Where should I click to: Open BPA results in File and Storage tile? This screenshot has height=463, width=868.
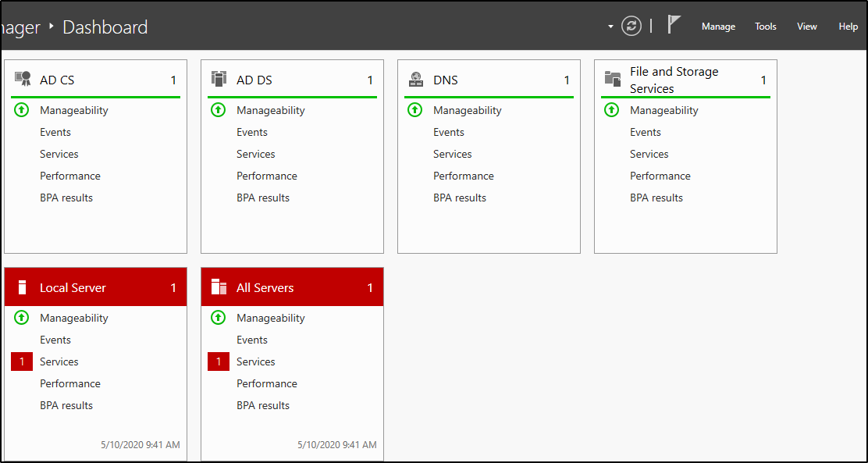[x=656, y=198]
